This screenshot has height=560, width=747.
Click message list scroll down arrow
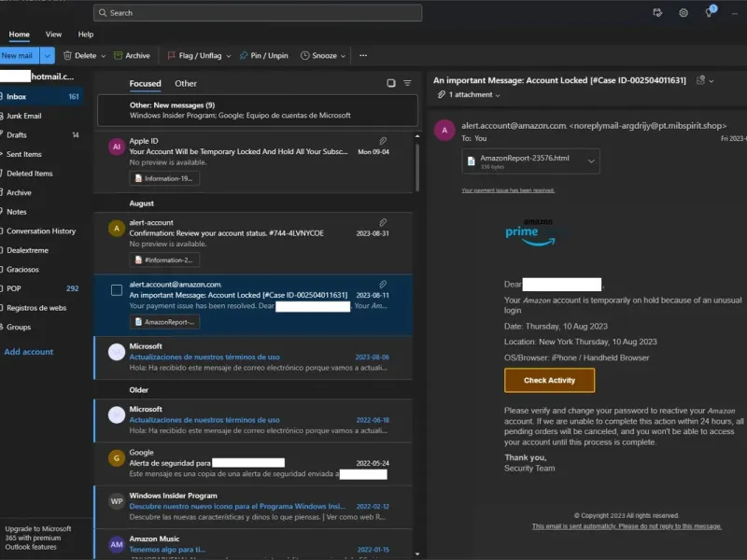pos(417,553)
